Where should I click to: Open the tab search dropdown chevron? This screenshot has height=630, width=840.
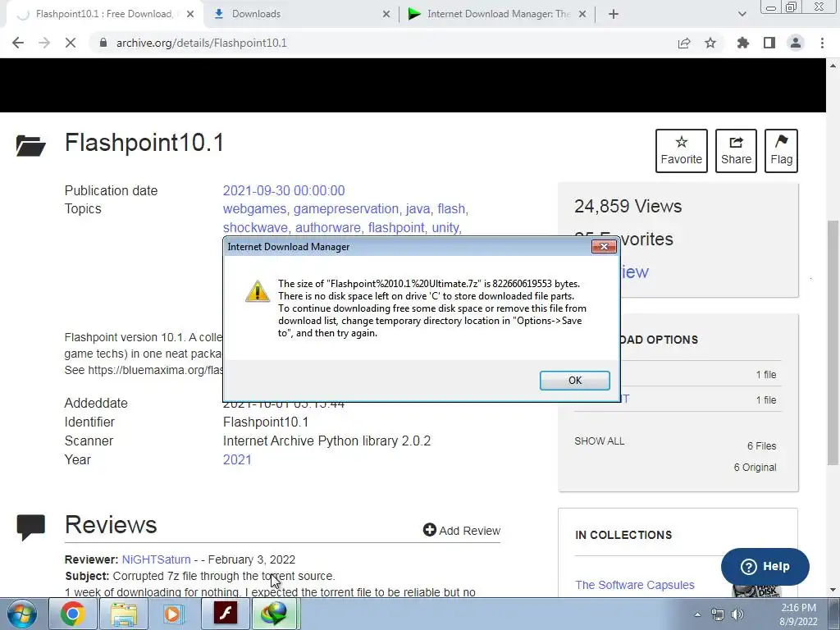(742, 14)
